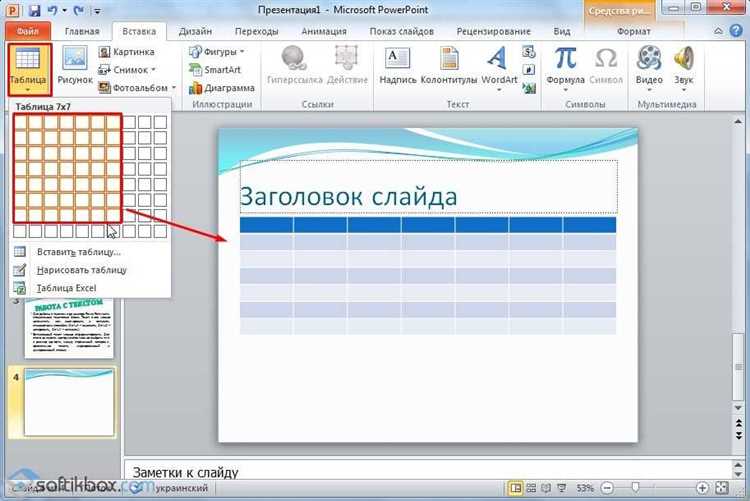Image resolution: width=750 pixels, height=501 pixels.
Task: Add a text box with Надпись
Action: click(x=397, y=68)
